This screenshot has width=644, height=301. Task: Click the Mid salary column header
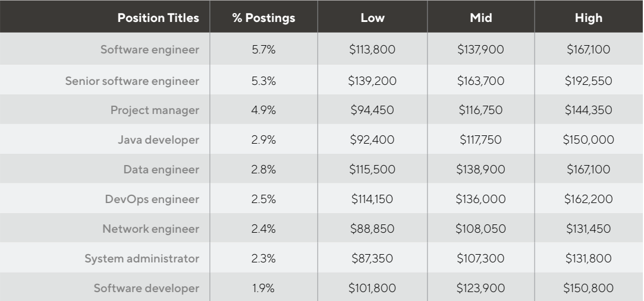coord(480,18)
